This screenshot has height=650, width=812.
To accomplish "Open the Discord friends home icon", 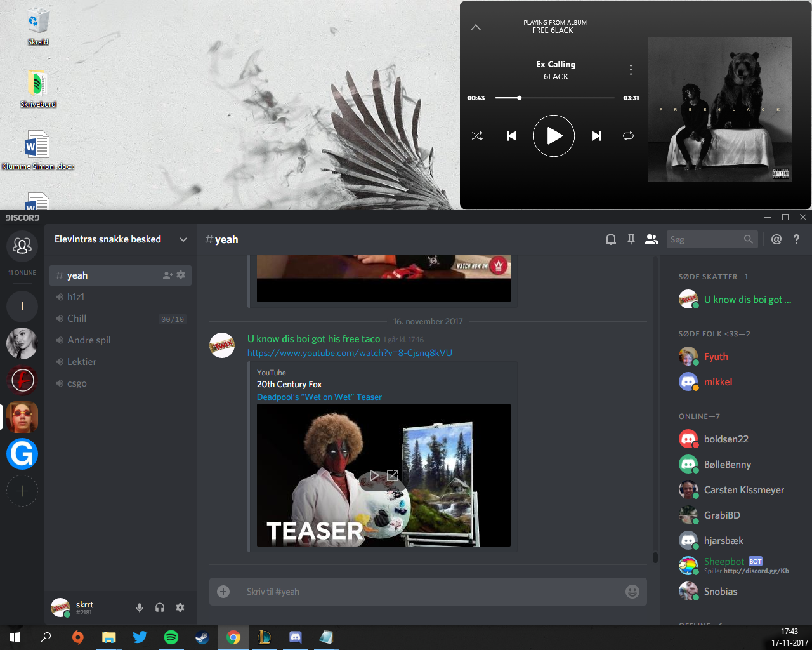I will (22, 245).
